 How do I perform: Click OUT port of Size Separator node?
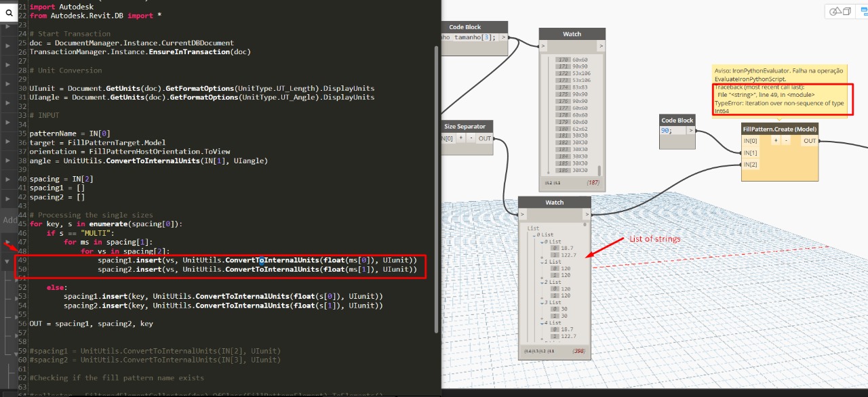coord(484,138)
